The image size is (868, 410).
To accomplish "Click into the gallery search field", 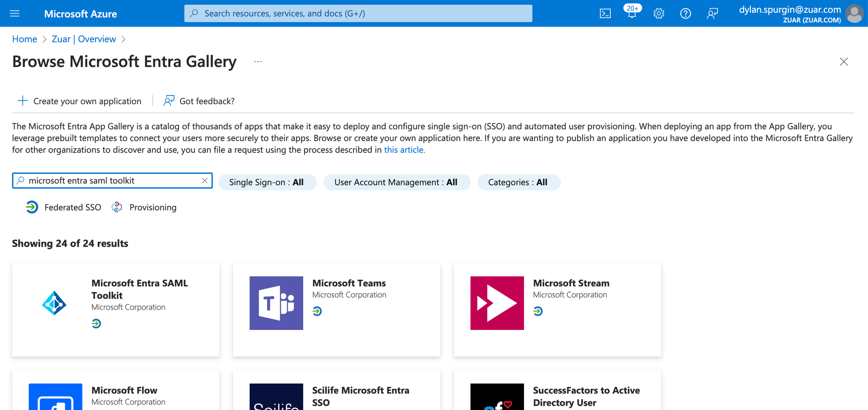I will (x=112, y=181).
